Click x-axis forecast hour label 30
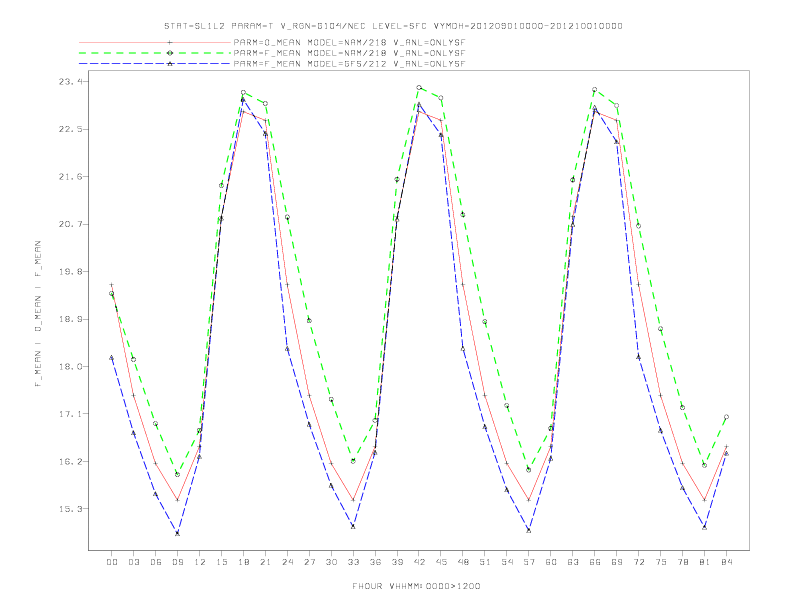The image size is (792, 612). (x=331, y=562)
